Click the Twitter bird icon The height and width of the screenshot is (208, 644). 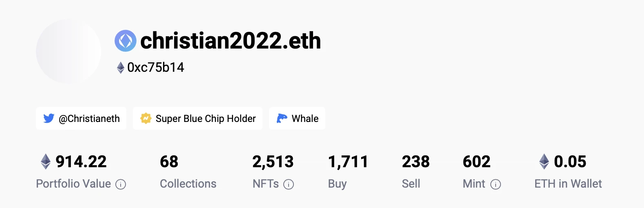click(49, 118)
